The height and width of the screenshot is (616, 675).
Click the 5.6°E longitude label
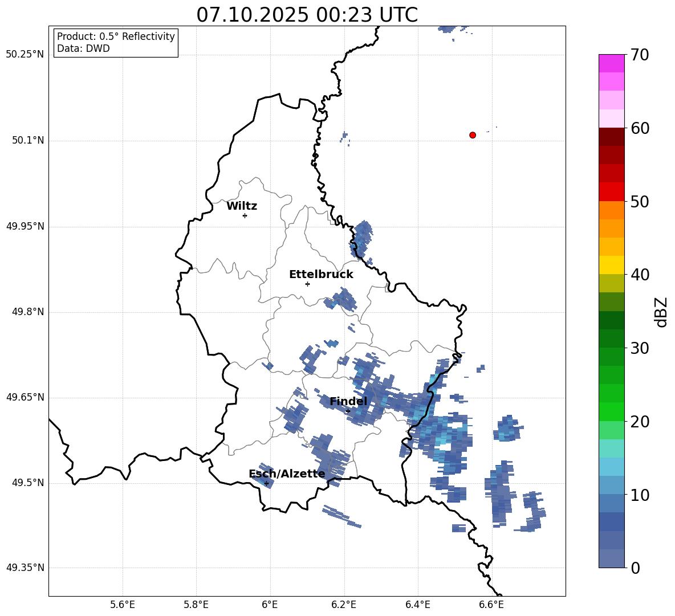click(123, 605)
